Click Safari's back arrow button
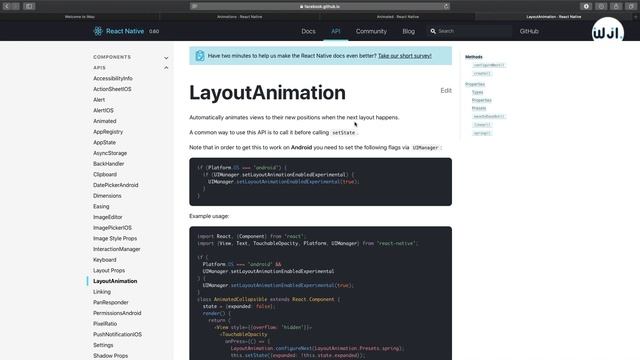 coord(7,6)
